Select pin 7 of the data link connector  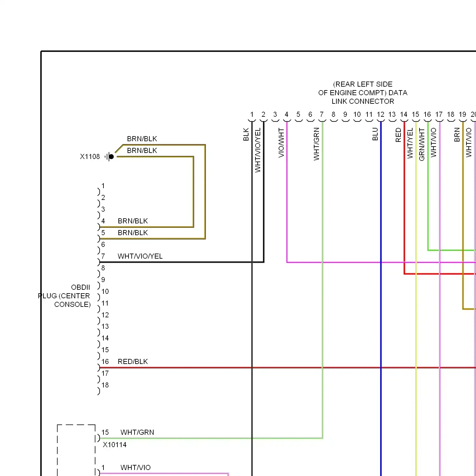[x=322, y=114]
